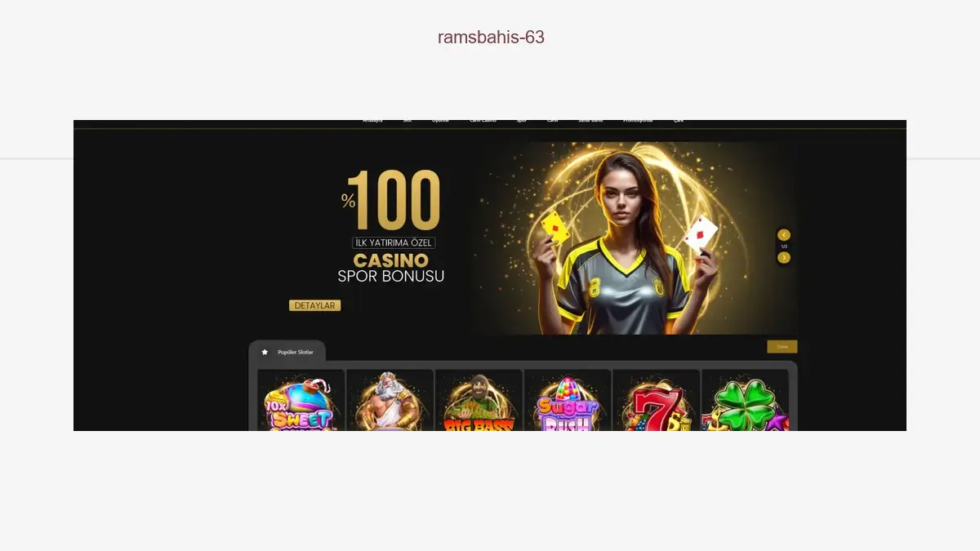Advance to next banner slide arrow
This screenshot has width=980, height=551.
click(x=784, y=258)
